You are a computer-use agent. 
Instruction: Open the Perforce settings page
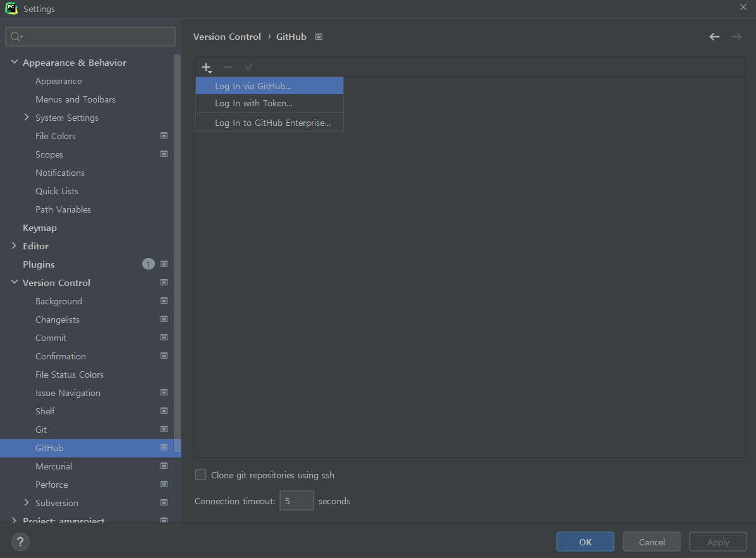tap(52, 485)
